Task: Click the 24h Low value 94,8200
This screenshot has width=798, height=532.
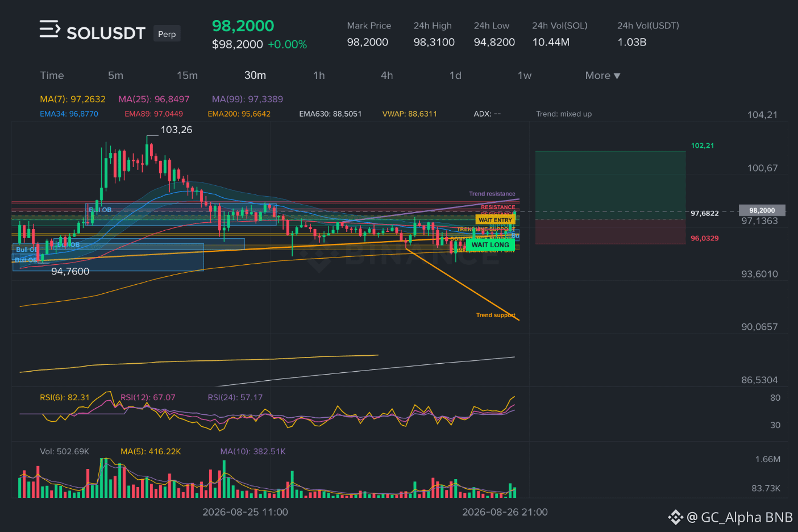Action: coord(494,42)
